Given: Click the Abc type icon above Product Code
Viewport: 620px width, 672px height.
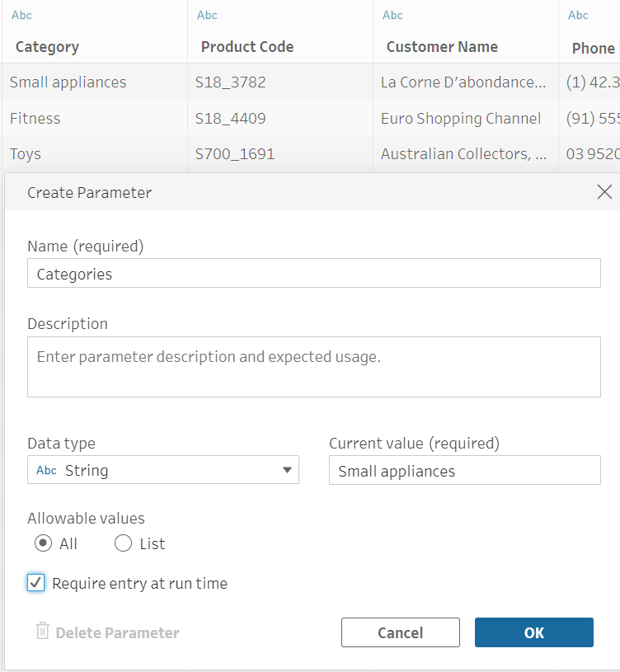Looking at the screenshot, I should coord(208,15).
